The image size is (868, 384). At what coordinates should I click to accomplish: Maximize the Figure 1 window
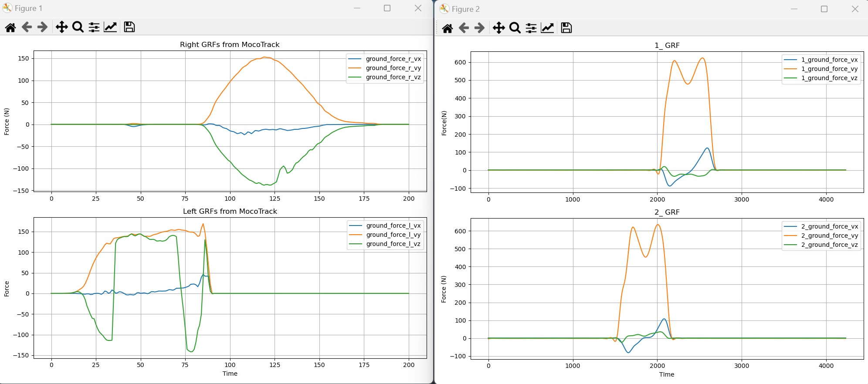coord(387,8)
